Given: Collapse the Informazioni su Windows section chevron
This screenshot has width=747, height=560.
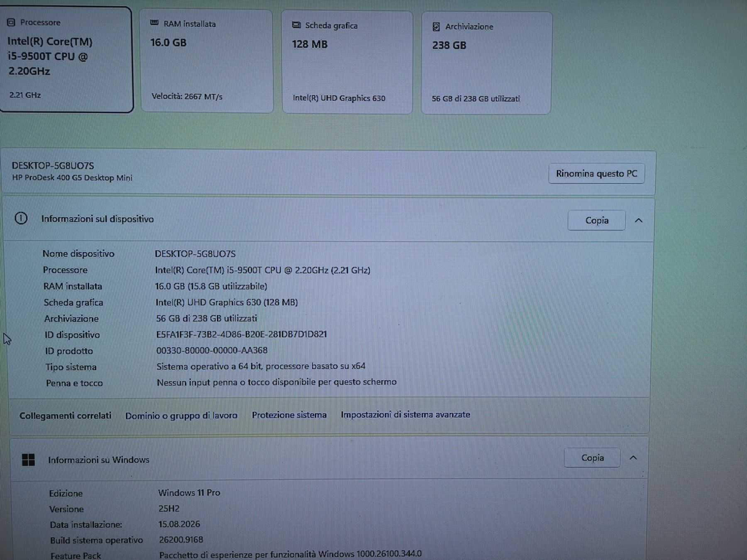Looking at the screenshot, I should click(633, 458).
